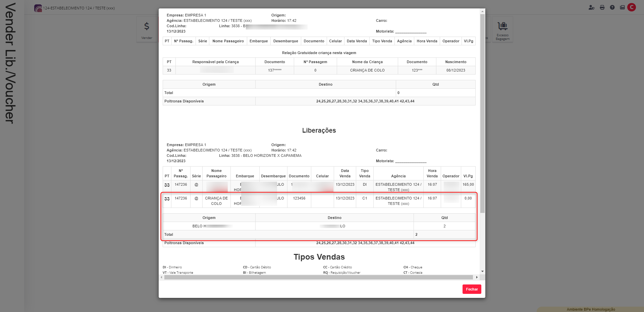Select the Vender dollar sign tile
Image resolution: width=644 pixels, height=312 pixels.
pos(147,29)
